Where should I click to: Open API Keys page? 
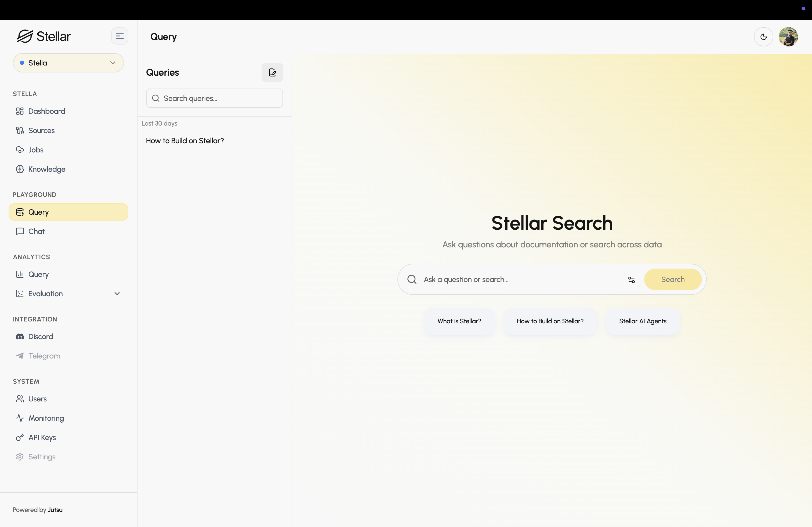pos(42,437)
